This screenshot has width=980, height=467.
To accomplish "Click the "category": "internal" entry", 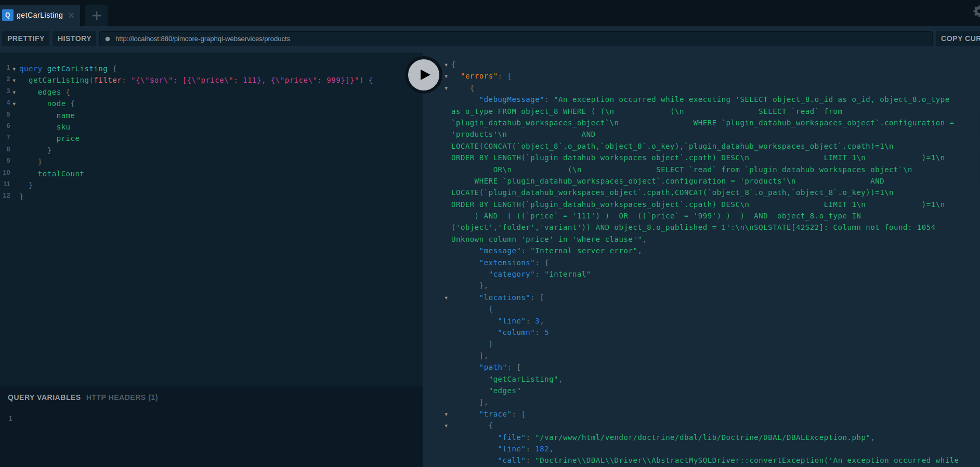I will (540, 274).
